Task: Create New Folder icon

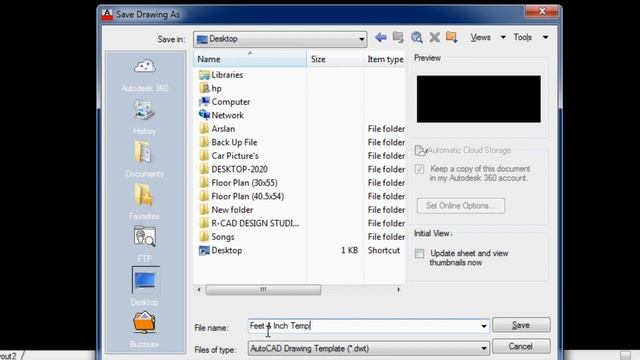Action: click(x=451, y=37)
